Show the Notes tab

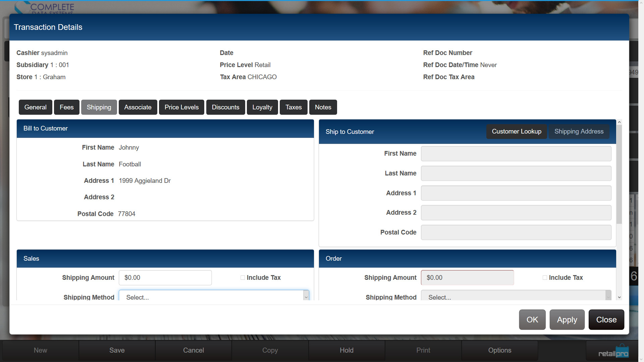[x=323, y=107]
